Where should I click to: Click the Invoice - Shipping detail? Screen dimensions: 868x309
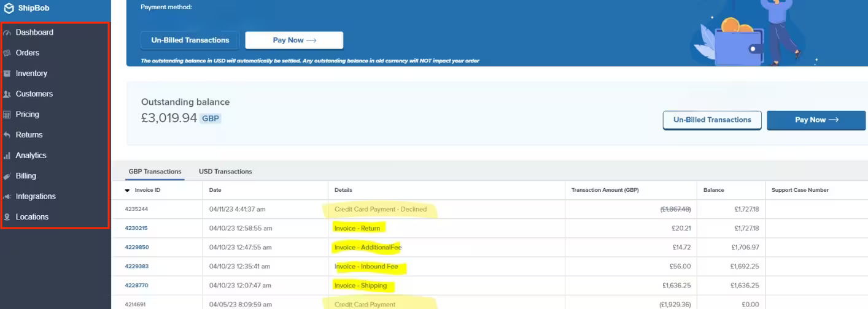[360, 285]
